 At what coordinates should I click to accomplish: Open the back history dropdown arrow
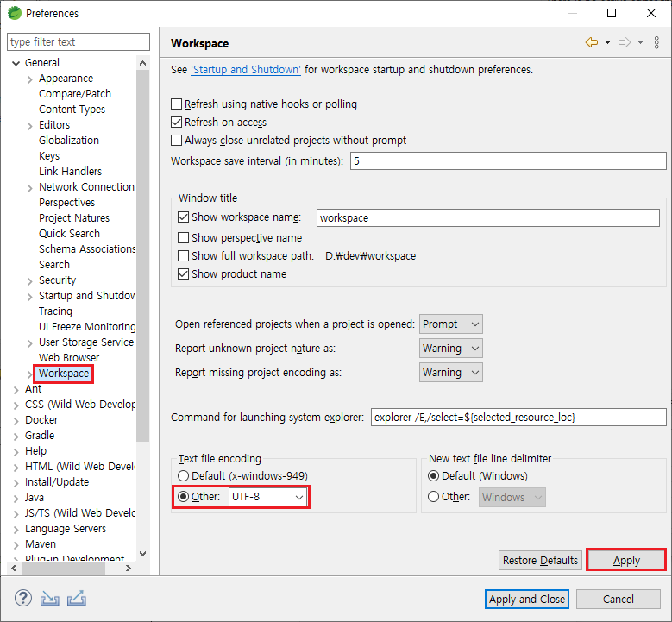607,42
